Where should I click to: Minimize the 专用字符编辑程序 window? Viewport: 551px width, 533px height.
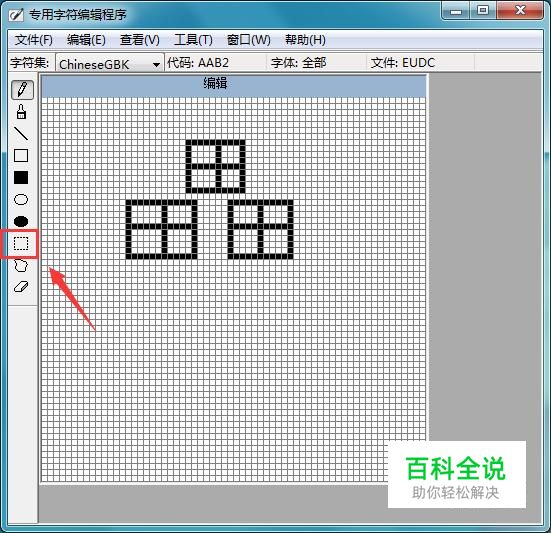(455, 11)
